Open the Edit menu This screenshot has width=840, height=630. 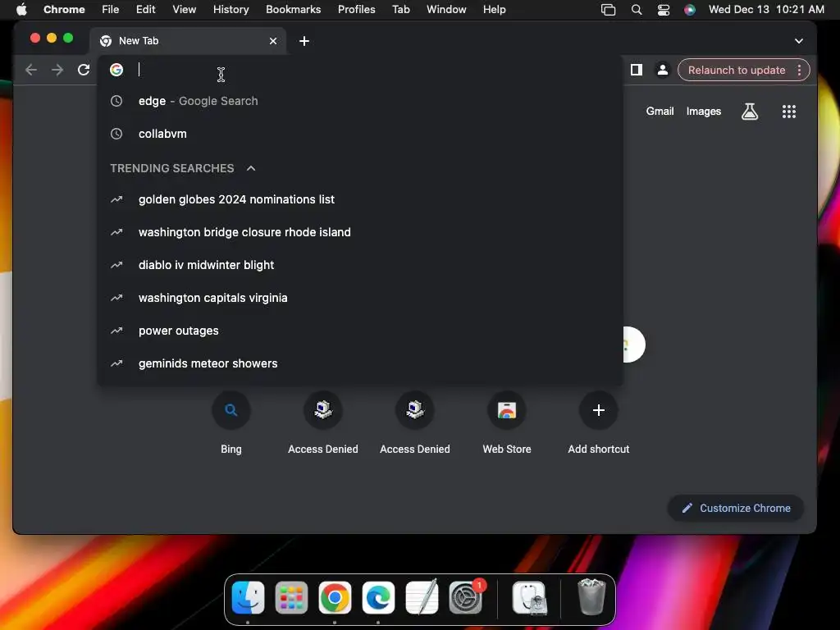145,9
